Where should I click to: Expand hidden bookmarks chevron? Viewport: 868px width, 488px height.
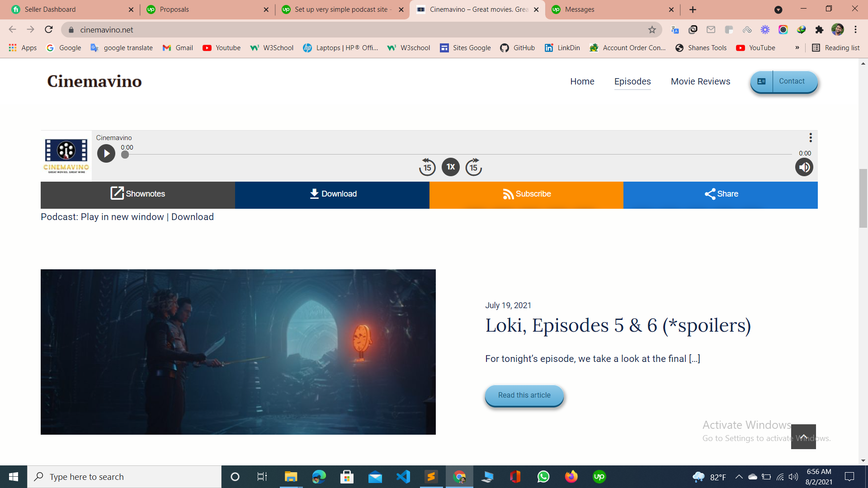coord(797,48)
